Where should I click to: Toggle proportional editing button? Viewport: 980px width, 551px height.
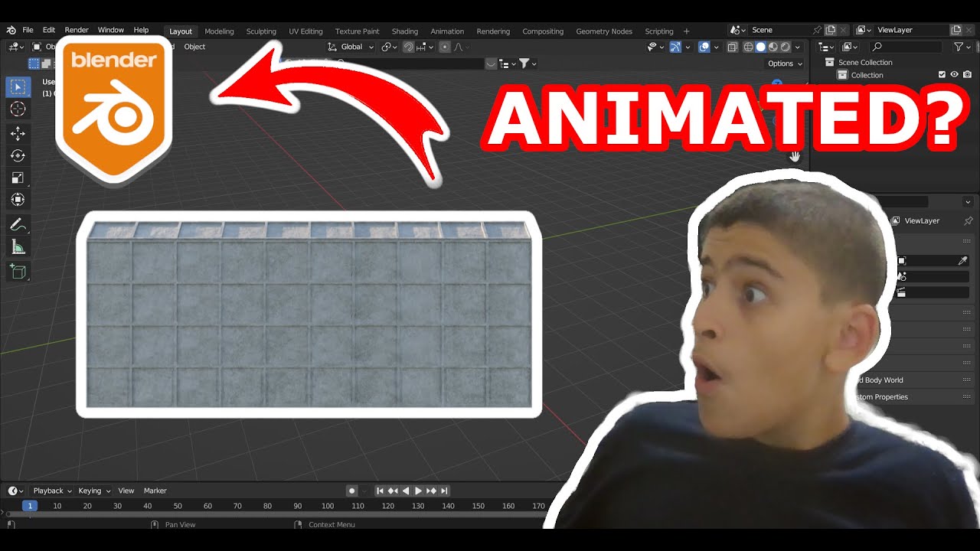445,47
